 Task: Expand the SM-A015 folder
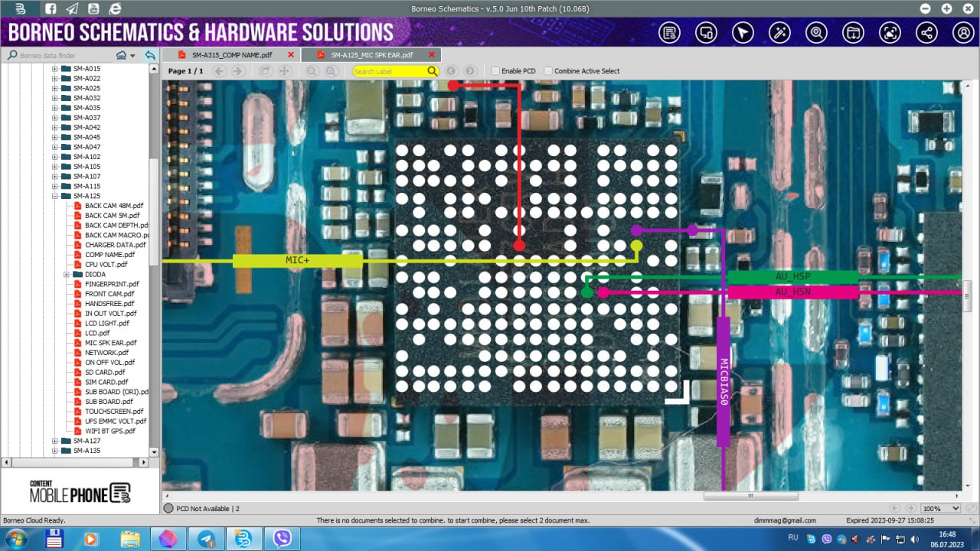point(55,69)
